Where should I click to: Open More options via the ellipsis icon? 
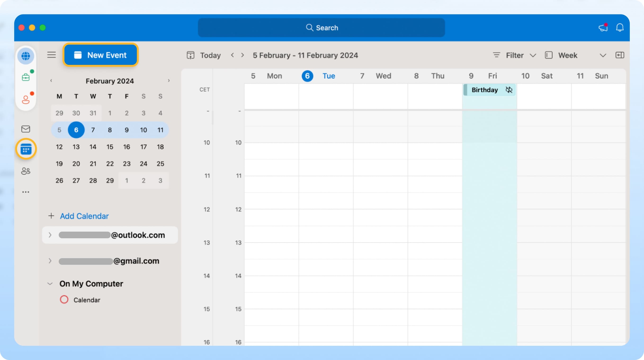pos(26,192)
